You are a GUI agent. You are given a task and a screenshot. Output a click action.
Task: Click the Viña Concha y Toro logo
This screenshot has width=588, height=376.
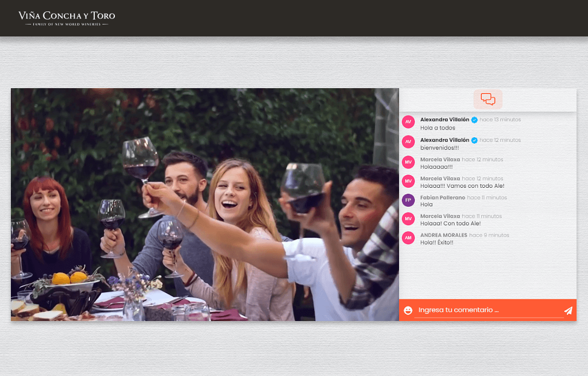(x=67, y=17)
